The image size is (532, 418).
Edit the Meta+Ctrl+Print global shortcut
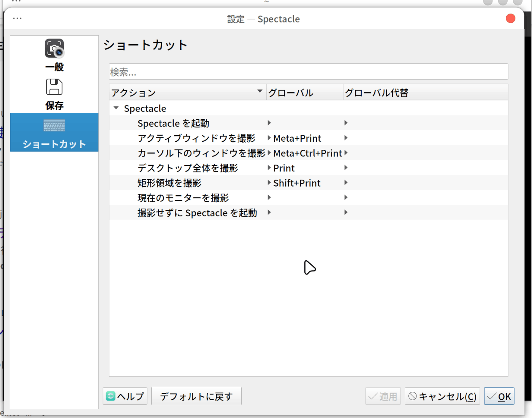pyautogui.click(x=307, y=153)
